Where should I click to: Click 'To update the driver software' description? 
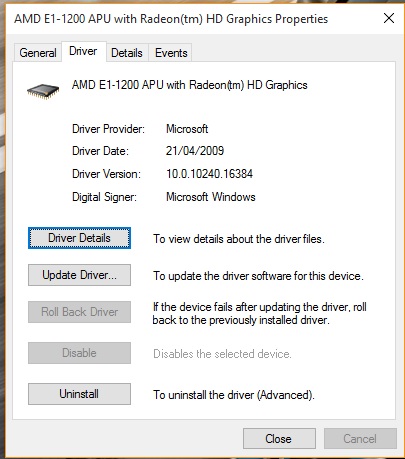tap(258, 276)
